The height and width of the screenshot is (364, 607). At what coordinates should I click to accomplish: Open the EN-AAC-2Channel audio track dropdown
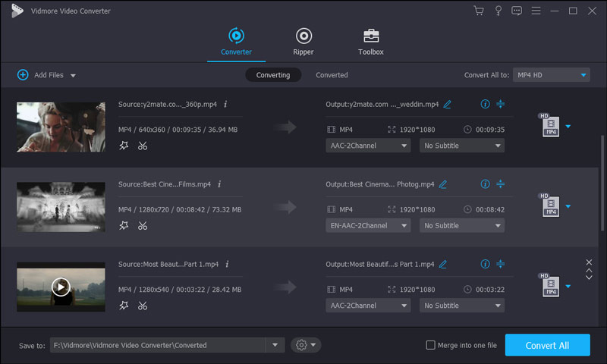[x=368, y=225]
